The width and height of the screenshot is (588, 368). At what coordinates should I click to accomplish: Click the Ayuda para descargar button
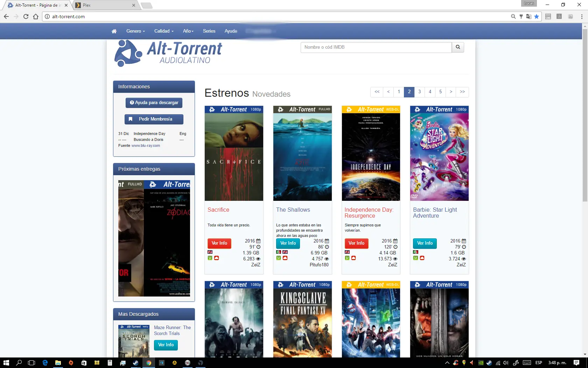[x=154, y=103]
